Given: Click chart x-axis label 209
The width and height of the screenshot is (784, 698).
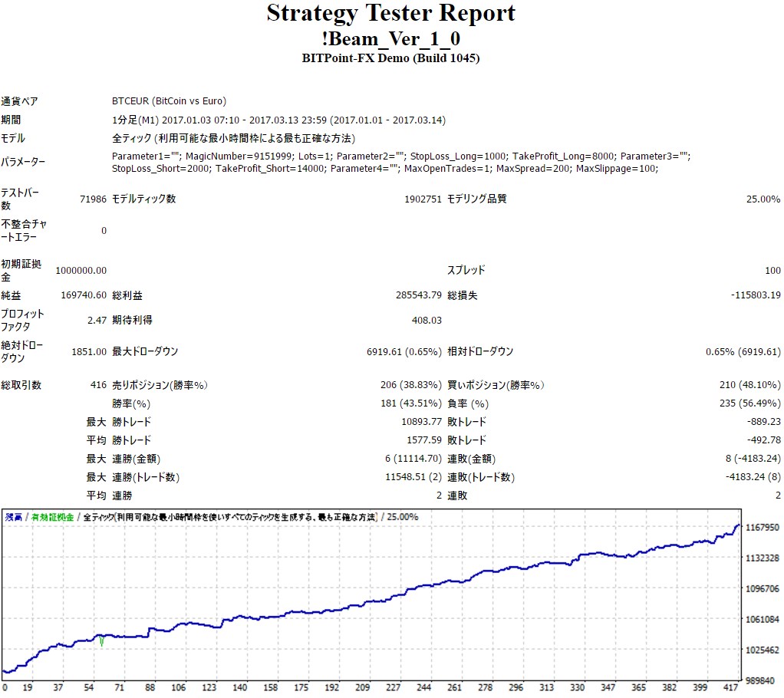Looking at the screenshot, I should 362,687.
